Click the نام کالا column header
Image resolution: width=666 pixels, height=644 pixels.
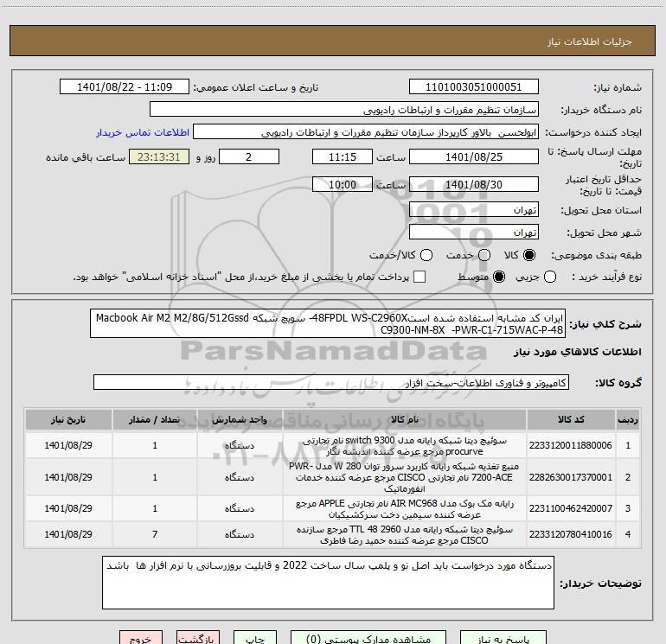pos(405,419)
